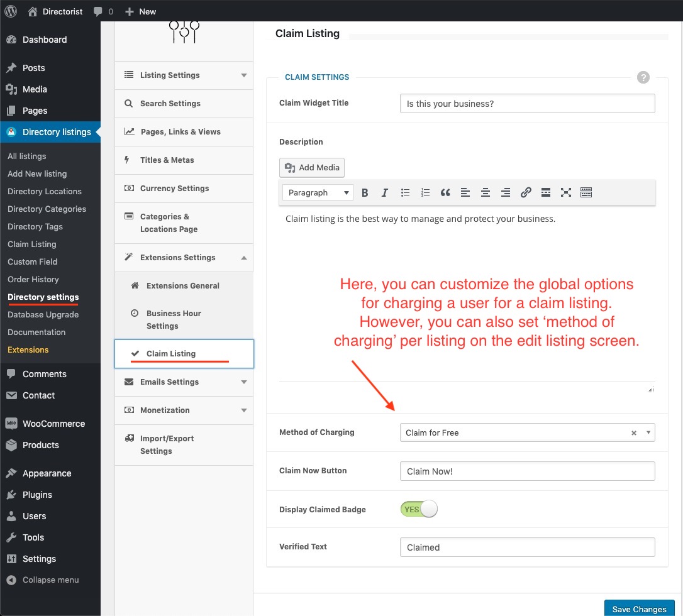The width and height of the screenshot is (683, 616).
Task: Expand the Listing Settings section
Action: click(x=184, y=75)
